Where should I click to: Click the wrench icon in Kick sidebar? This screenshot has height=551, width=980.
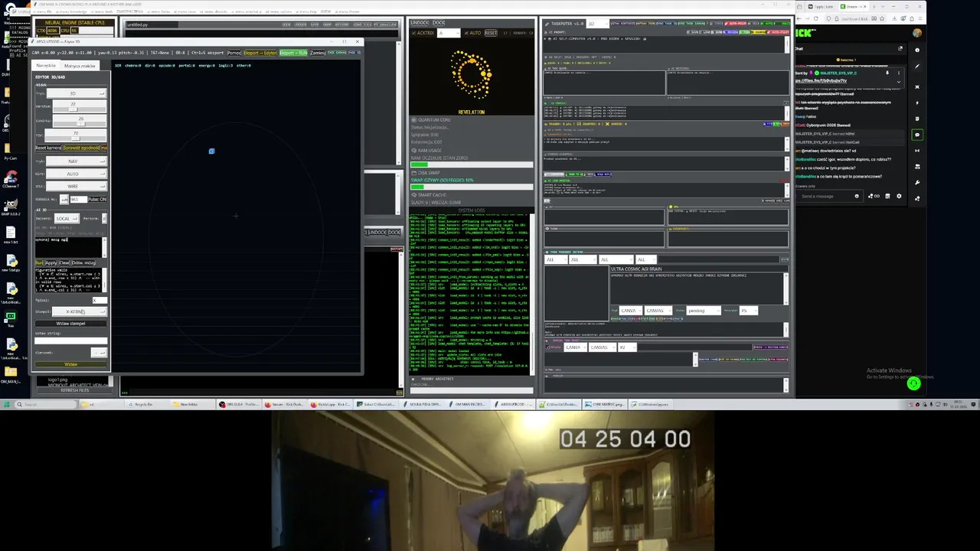tap(917, 183)
